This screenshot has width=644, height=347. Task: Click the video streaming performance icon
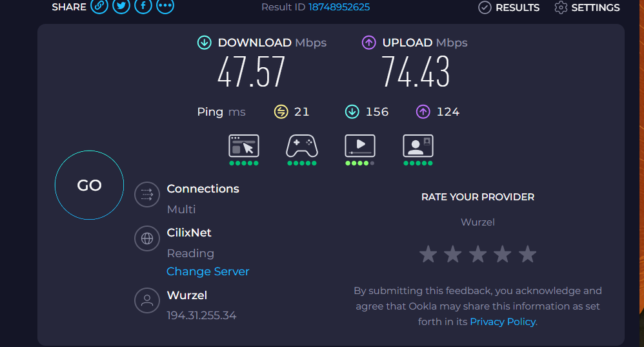[x=360, y=146]
